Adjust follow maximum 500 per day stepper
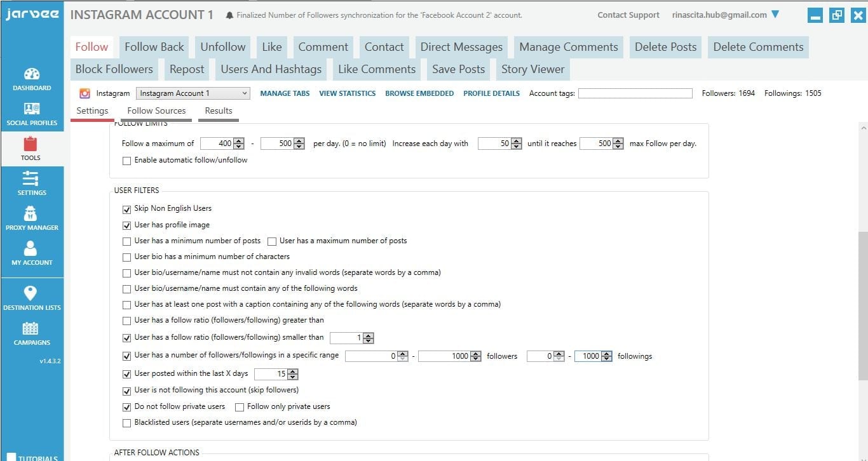Screen dimensions: 868x461 click(x=299, y=144)
